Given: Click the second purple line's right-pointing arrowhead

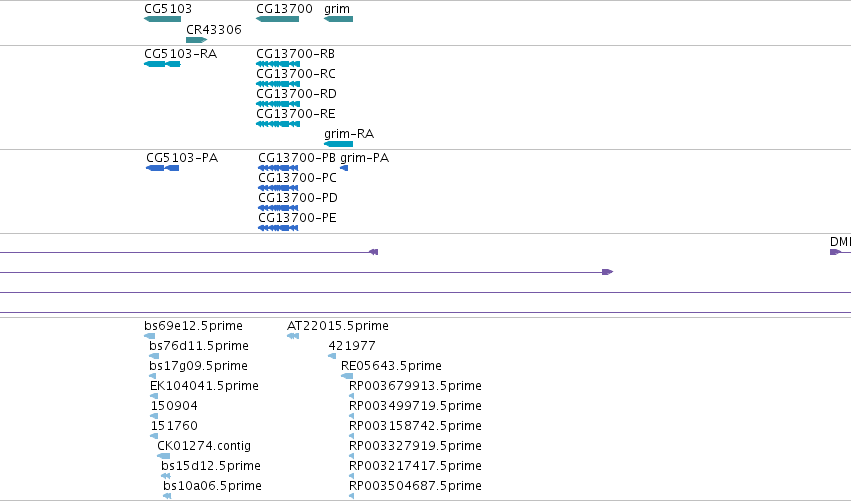Looking at the screenshot, I should click(608, 272).
